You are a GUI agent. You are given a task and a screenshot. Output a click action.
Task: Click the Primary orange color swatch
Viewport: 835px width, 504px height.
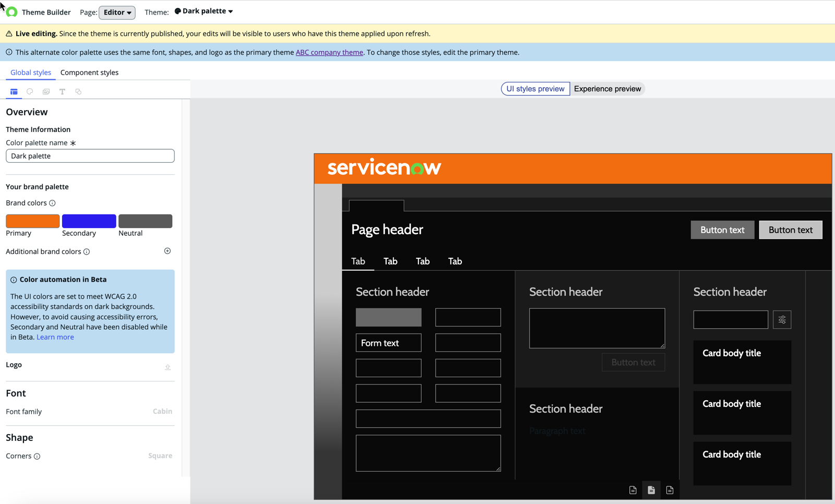coord(33,221)
